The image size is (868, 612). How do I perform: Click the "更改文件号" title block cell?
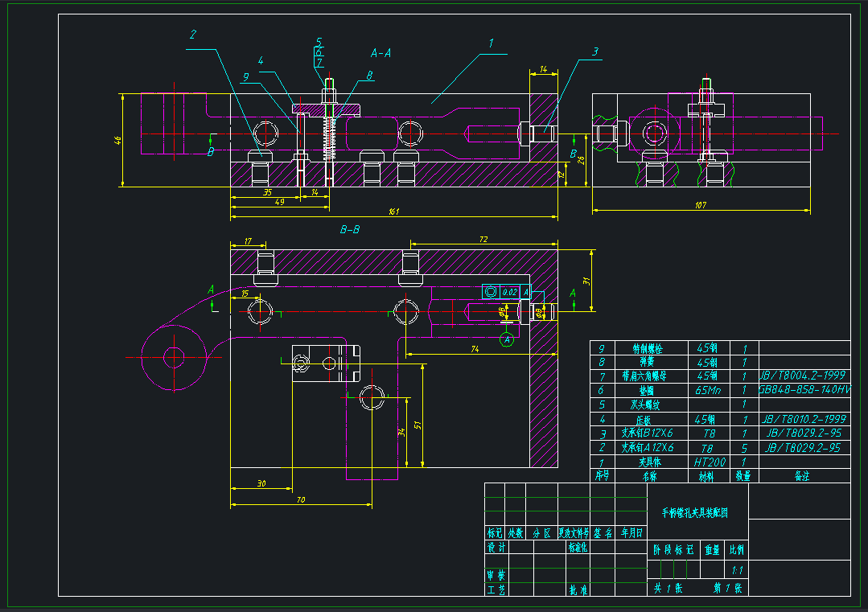(x=574, y=533)
